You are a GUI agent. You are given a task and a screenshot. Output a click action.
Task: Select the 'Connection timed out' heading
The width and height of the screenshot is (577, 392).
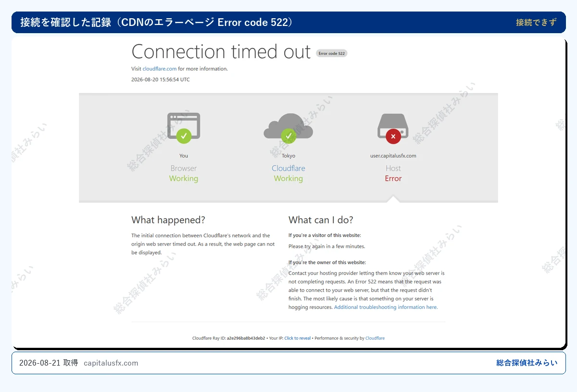pos(221,52)
